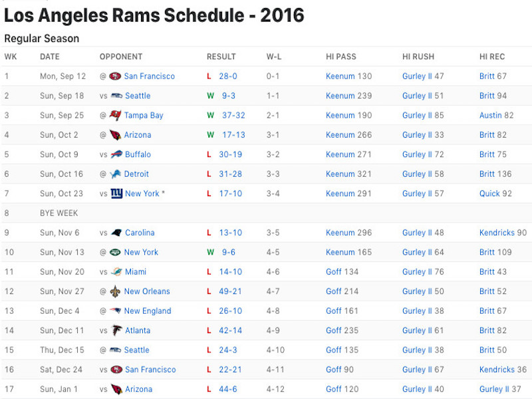Click the HI REC column header
The height and width of the screenshot is (399, 532).
tap(492, 57)
